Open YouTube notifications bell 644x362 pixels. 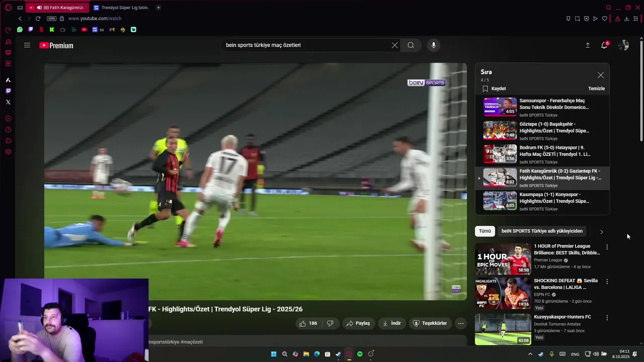pyautogui.click(x=604, y=45)
